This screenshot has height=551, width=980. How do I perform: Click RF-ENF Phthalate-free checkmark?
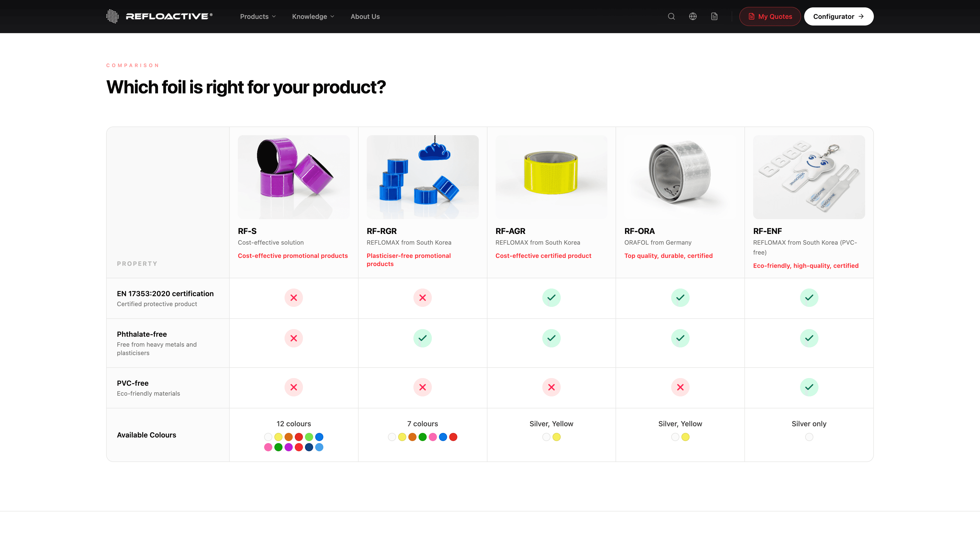pos(809,339)
